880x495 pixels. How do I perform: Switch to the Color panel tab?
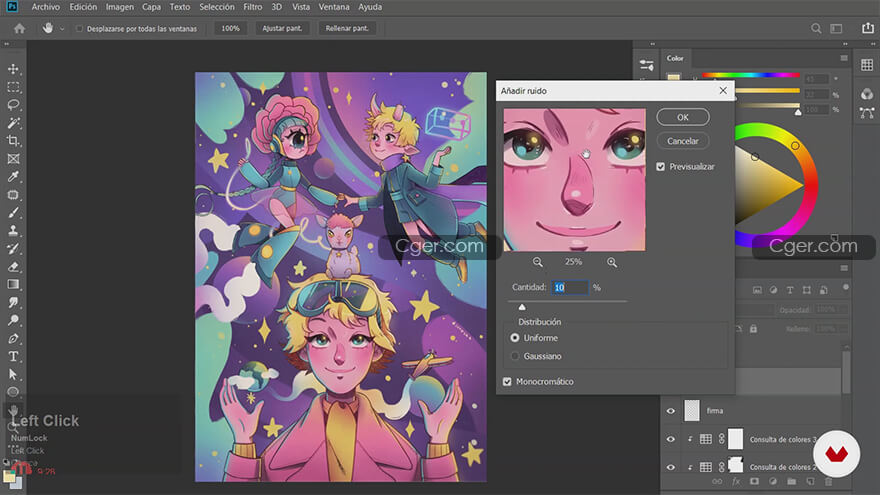[x=675, y=58]
